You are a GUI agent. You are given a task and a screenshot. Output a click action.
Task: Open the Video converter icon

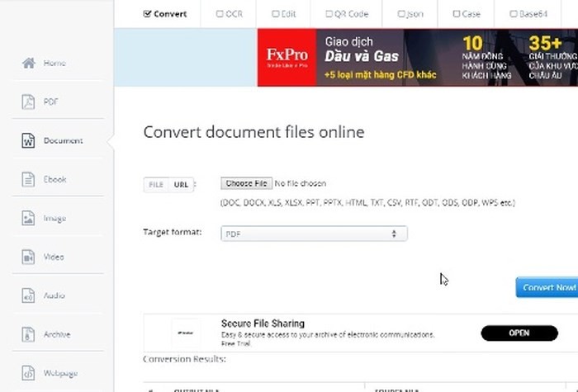pyautogui.click(x=29, y=257)
